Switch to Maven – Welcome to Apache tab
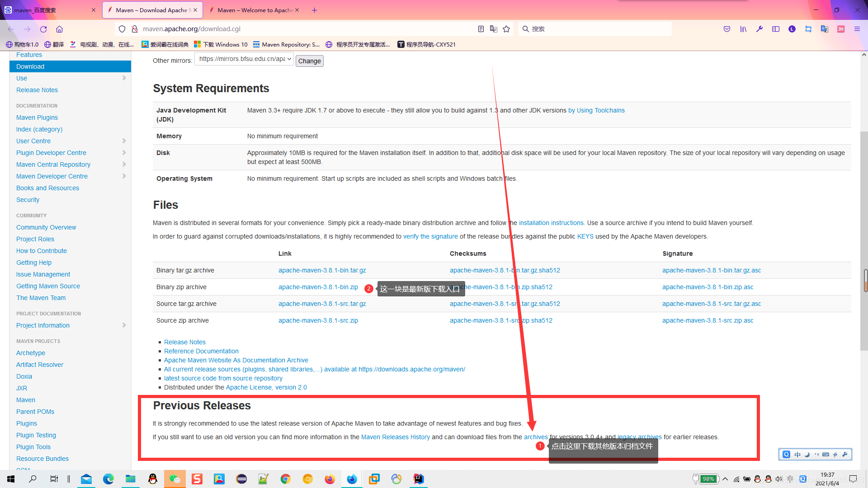The width and height of the screenshot is (868, 488). click(254, 10)
